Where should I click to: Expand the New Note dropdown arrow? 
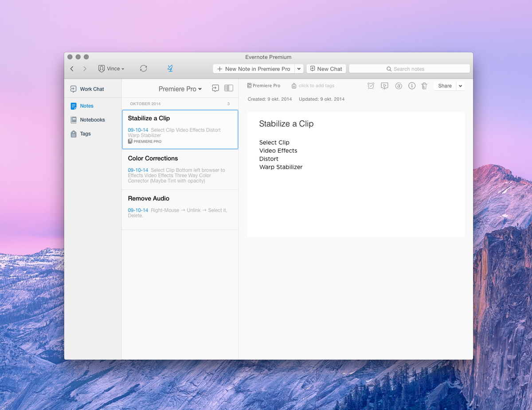click(299, 69)
